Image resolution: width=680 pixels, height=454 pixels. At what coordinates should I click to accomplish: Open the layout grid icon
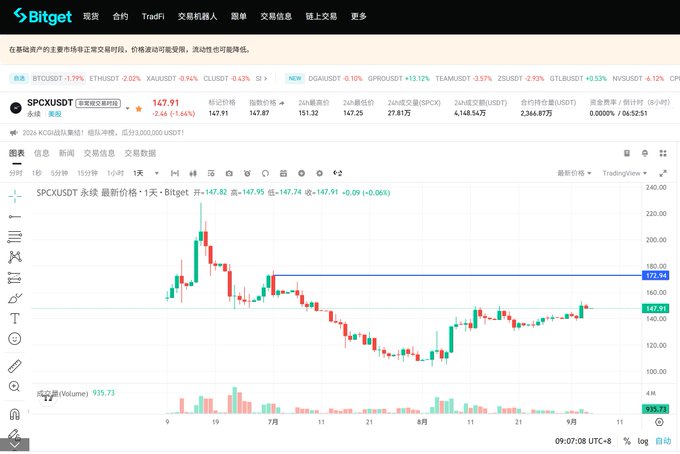(663, 153)
